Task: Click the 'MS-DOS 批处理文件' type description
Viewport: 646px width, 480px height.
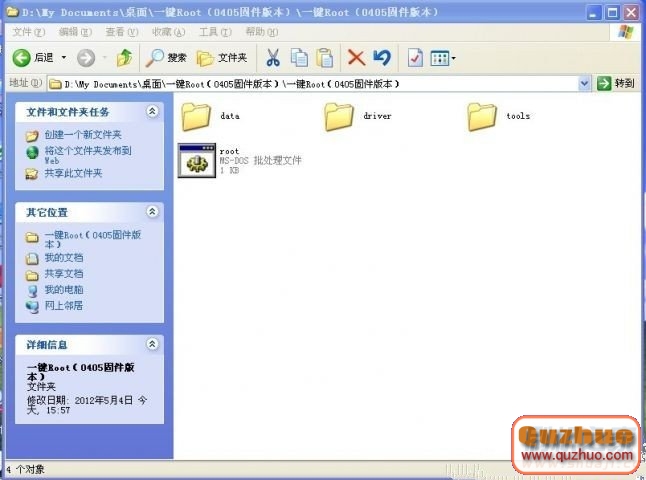Action: (x=260, y=160)
